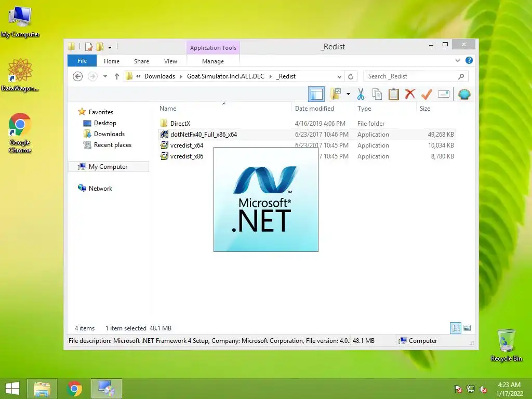Open the My Computer desktop icon
This screenshot has width=532, height=399.
pyautogui.click(x=20, y=21)
